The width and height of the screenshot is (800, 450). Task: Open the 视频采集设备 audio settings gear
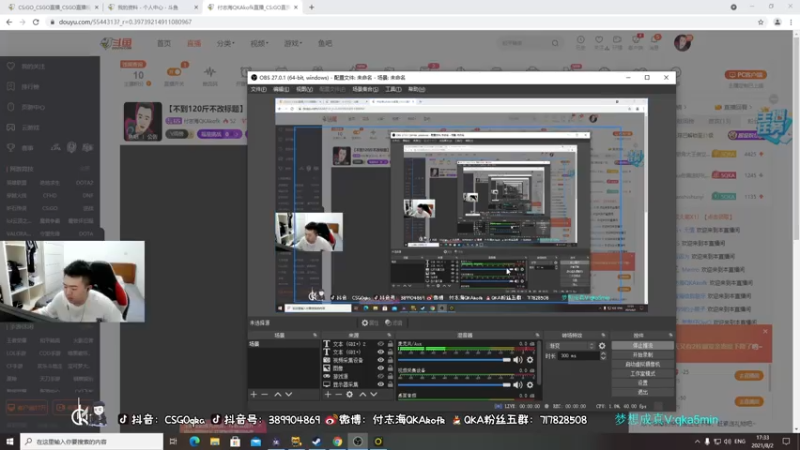click(530, 385)
